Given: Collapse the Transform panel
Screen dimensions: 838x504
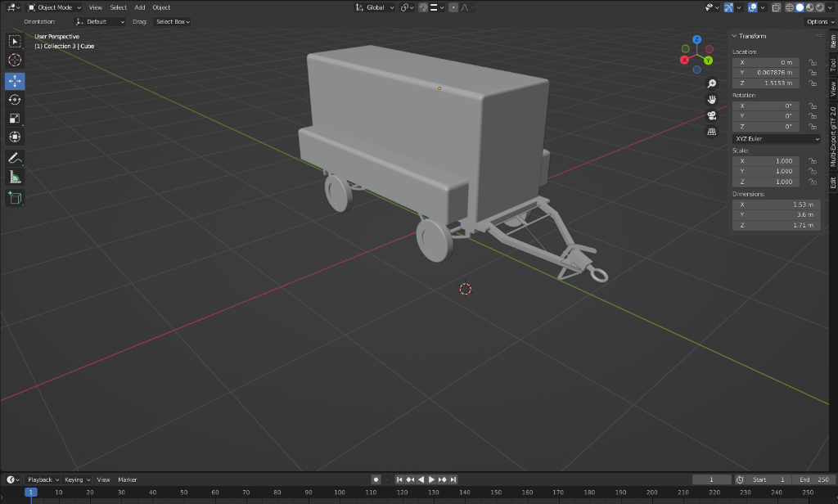Looking at the screenshot, I should point(734,36).
